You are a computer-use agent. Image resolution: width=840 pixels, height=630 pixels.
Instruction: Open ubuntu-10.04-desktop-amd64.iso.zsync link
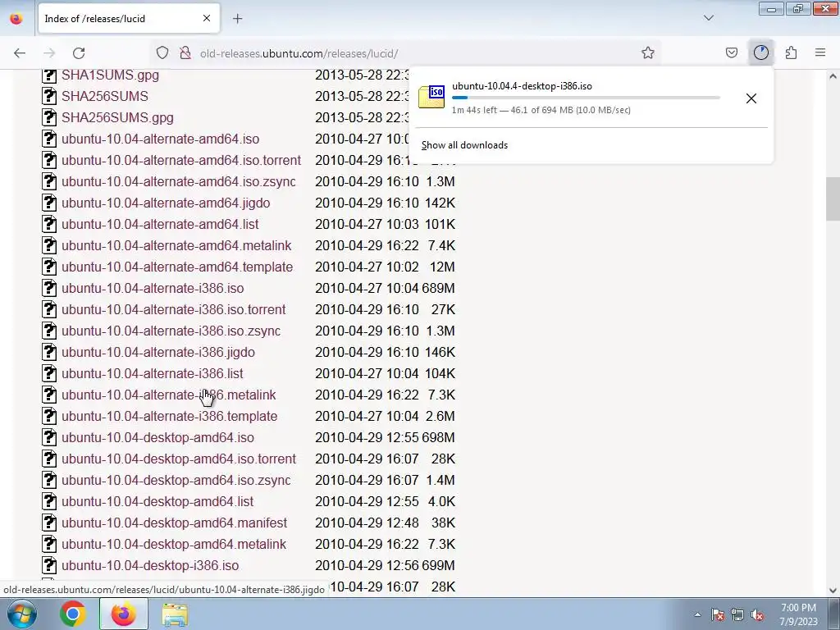tap(176, 480)
